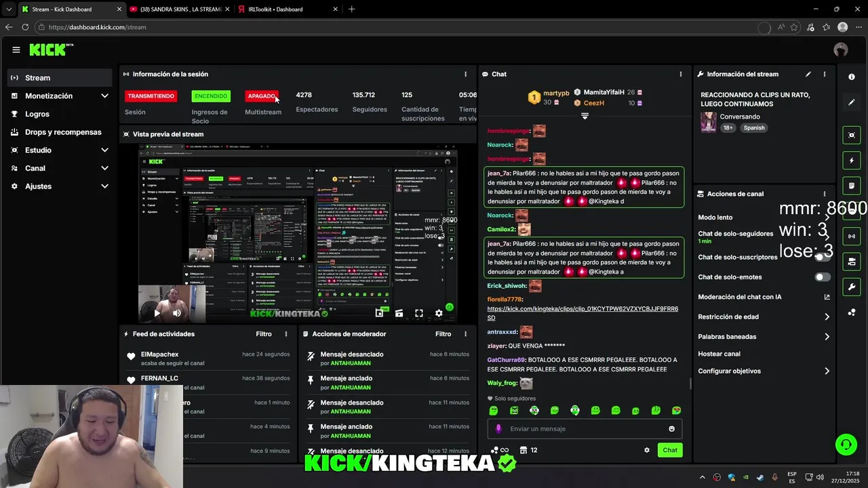
Task: Enter fullscreen on stream preview
Action: point(419,313)
